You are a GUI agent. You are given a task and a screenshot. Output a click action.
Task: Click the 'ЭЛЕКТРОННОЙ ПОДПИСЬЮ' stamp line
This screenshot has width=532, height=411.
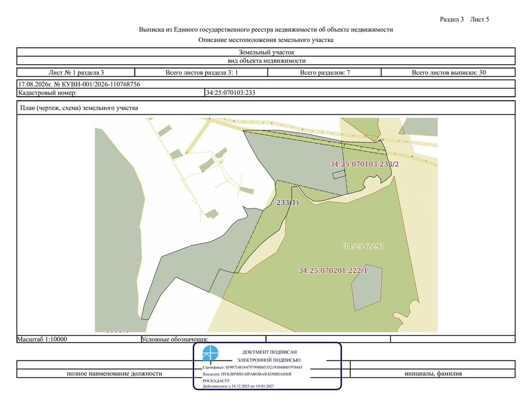[269, 360]
